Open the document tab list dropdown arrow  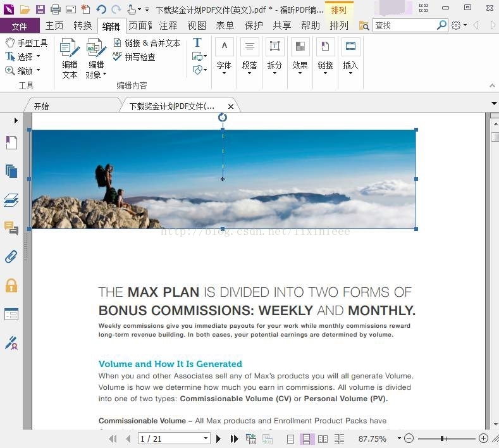(x=494, y=103)
